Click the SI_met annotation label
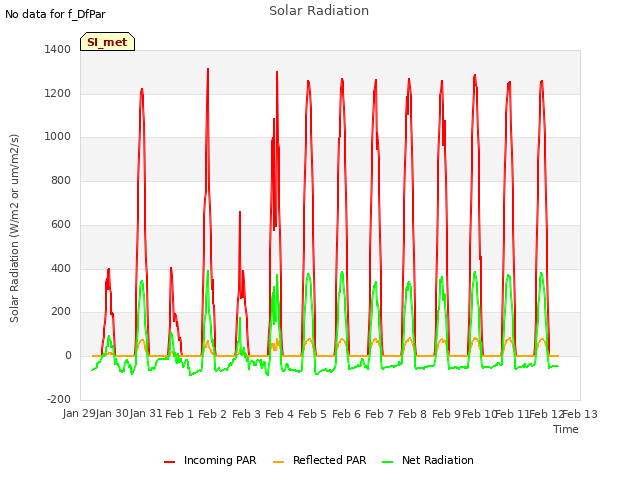 pyautogui.click(x=107, y=42)
